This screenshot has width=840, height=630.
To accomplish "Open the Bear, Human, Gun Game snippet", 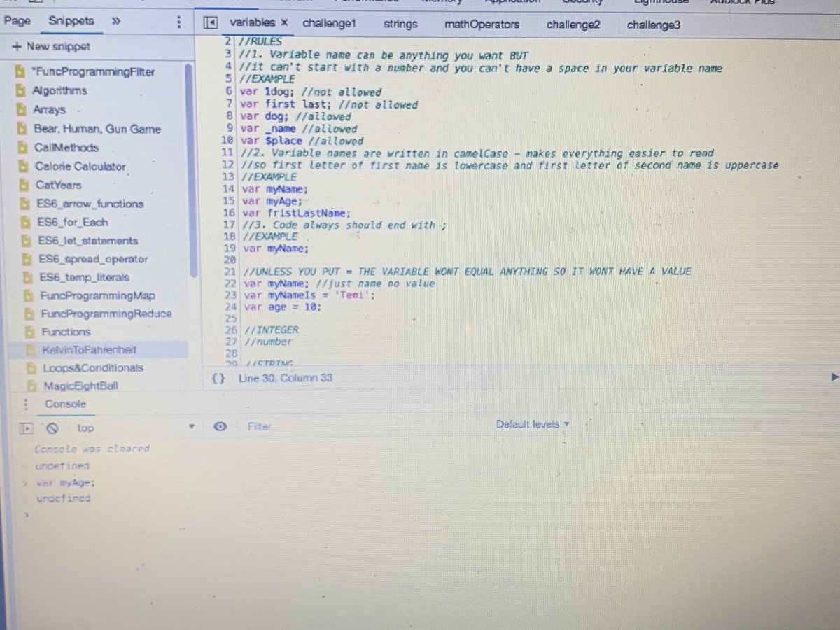I will (x=97, y=129).
